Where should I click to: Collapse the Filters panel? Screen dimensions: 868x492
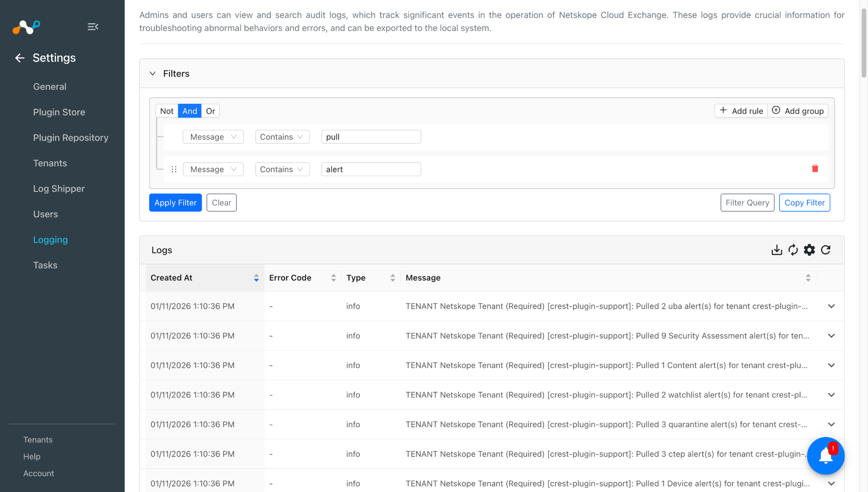coord(153,74)
